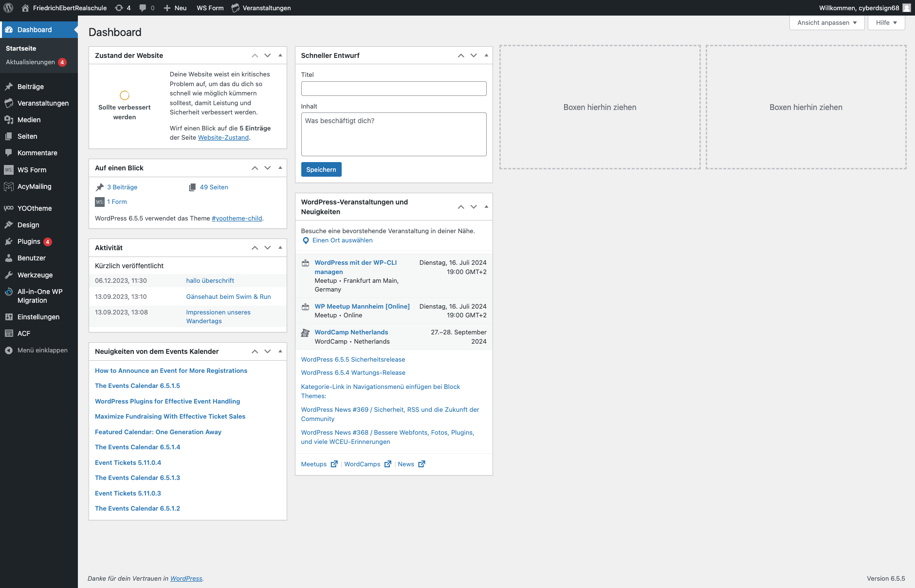Viewport: 915px width, 588px height.
Task: Open Veranstaltungen in the sidebar menu
Action: tap(39, 103)
